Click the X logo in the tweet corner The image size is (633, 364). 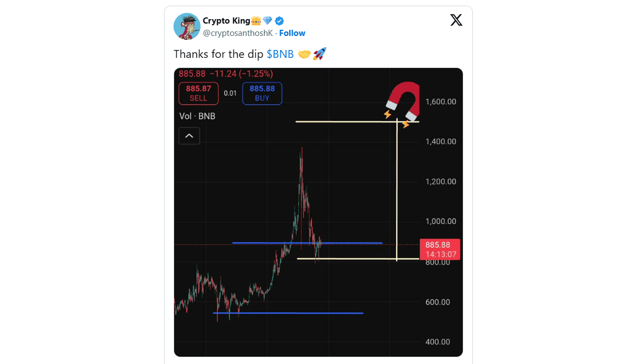pos(456,21)
